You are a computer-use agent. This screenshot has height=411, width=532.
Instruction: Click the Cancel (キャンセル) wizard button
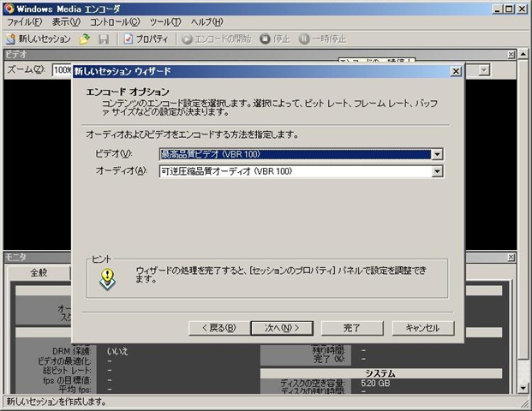tap(423, 328)
